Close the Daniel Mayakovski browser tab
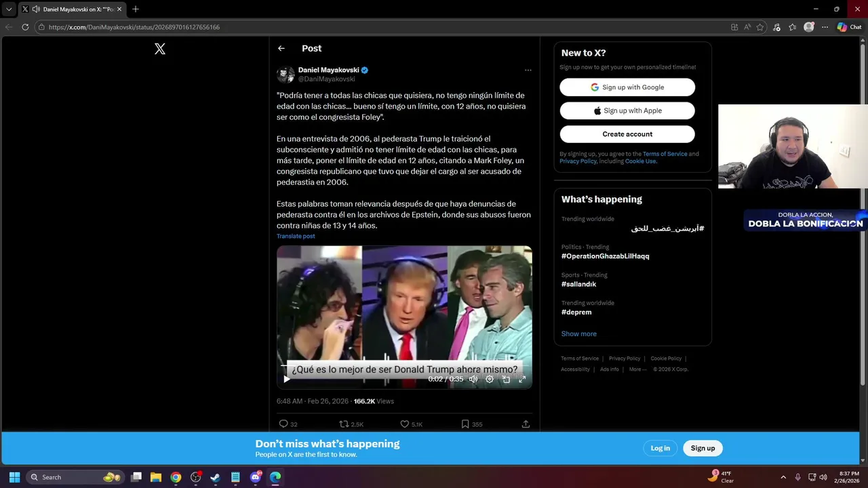868x488 pixels. [x=119, y=9]
